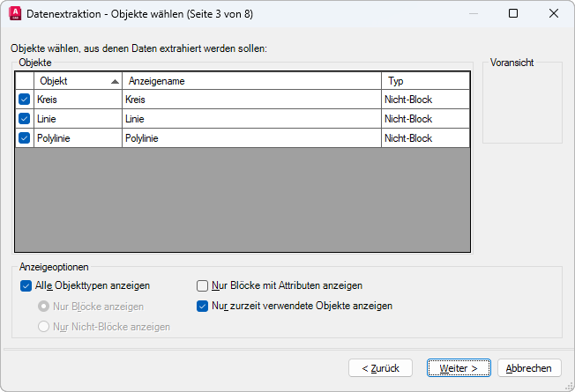Image resolution: width=575 pixels, height=392 pixels.
Task: Edit the Kreis display name cell
Action: pos(250,100)
